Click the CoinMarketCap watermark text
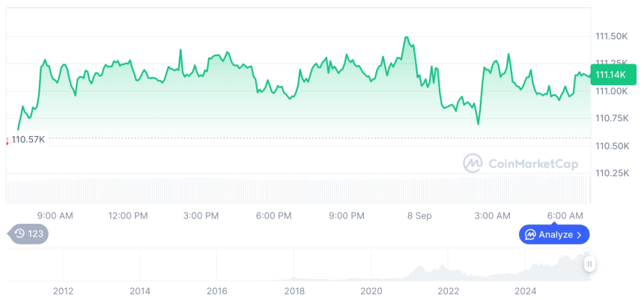 [533, 163]
